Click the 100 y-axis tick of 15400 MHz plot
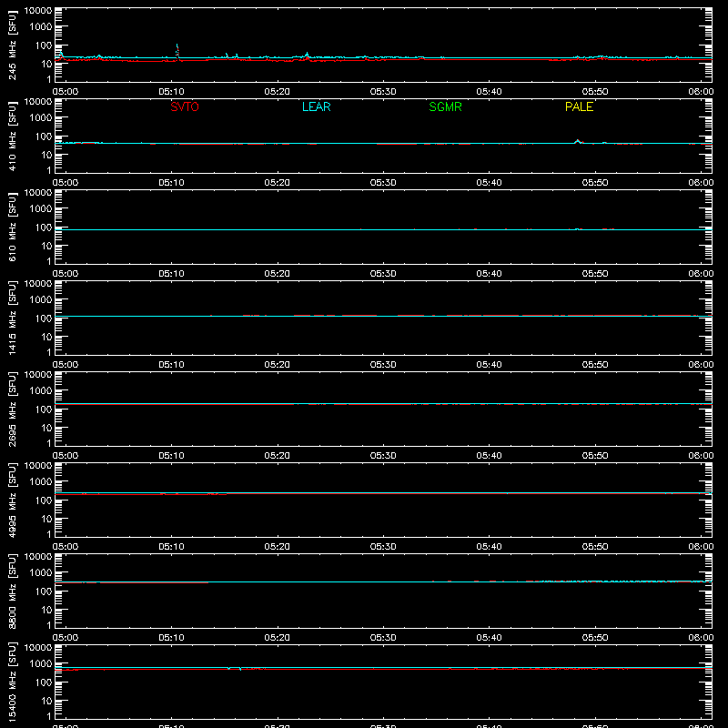 point(44,682)
